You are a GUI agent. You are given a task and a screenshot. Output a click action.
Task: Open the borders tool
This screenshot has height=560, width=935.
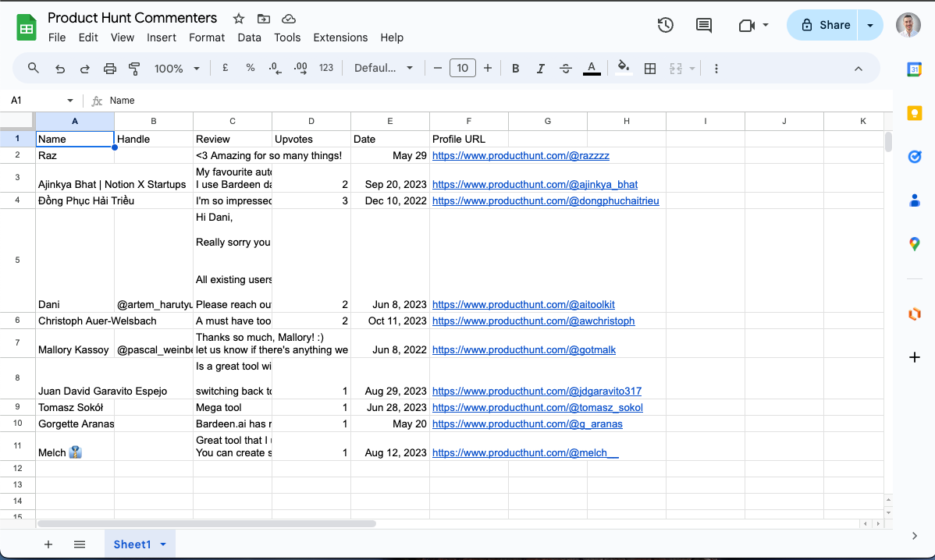(x=650, y=69)
